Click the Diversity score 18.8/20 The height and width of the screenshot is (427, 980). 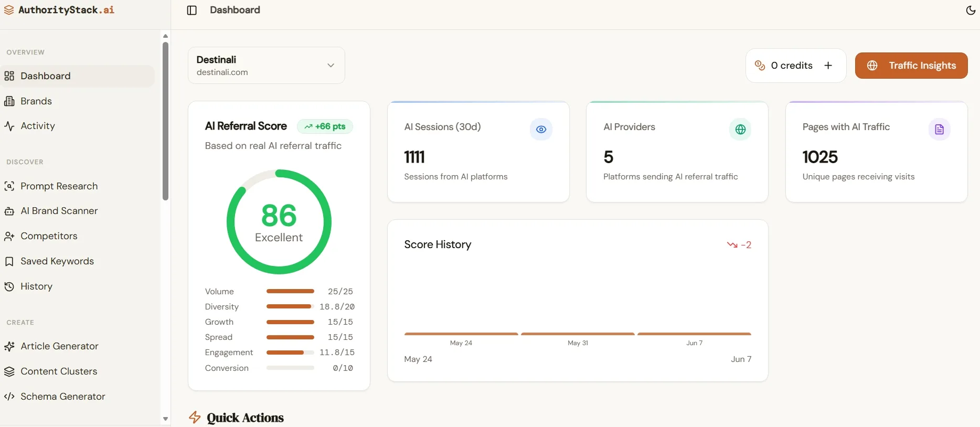click(x=337, y=307)
